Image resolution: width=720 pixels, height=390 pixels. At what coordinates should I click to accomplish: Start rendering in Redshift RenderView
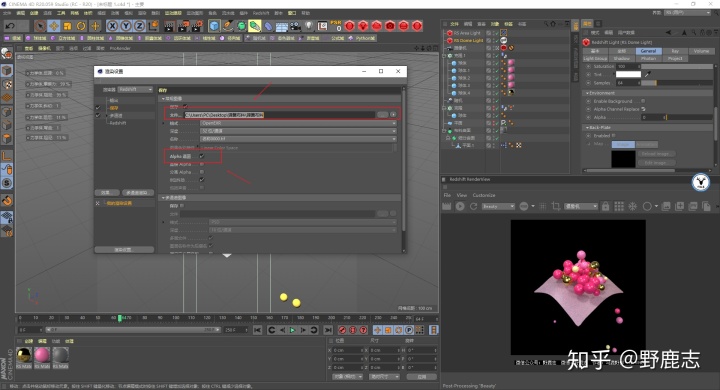460,206
